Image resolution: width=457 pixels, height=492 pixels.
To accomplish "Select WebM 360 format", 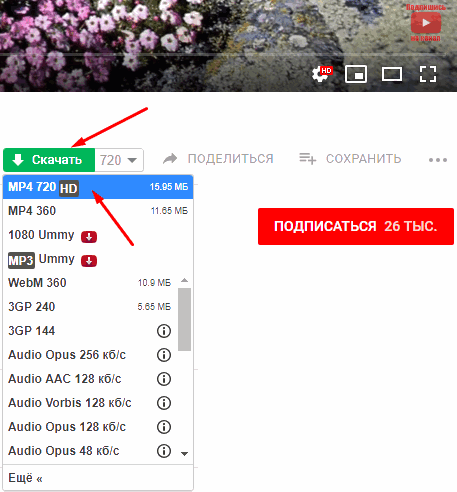I will pos(89,283).
